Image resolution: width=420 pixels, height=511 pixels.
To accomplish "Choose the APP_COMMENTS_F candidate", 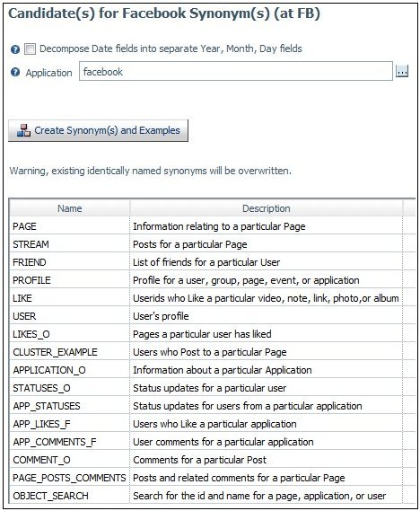I will [213, 442].
